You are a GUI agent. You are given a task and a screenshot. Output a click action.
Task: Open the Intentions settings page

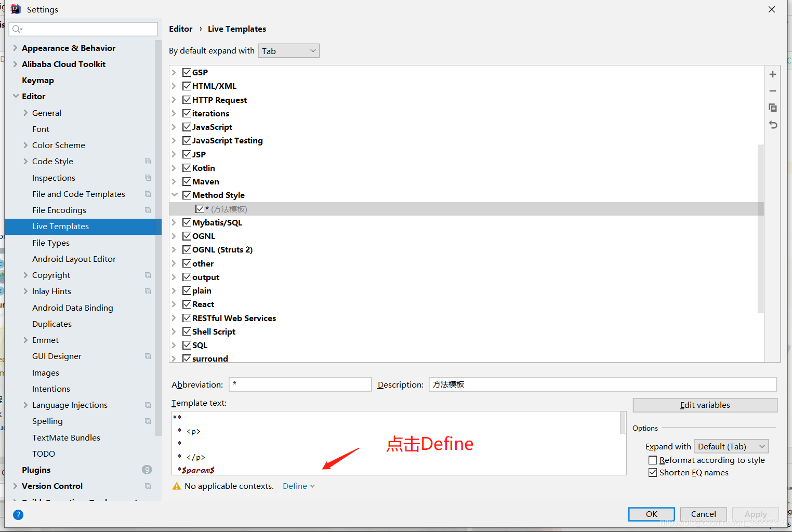(x=51, y=389)
